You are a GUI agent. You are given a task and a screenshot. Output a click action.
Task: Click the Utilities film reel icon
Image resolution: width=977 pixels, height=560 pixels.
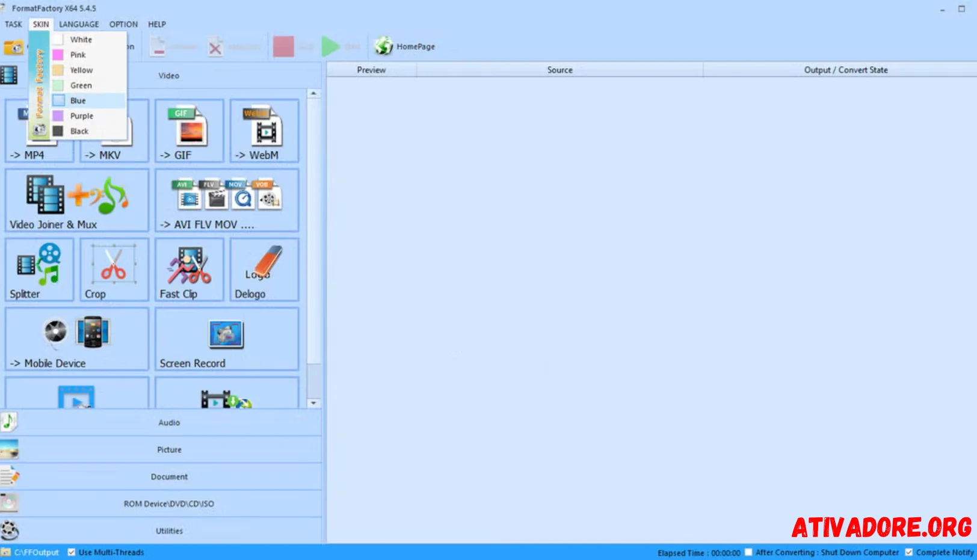tap(9, 531)
